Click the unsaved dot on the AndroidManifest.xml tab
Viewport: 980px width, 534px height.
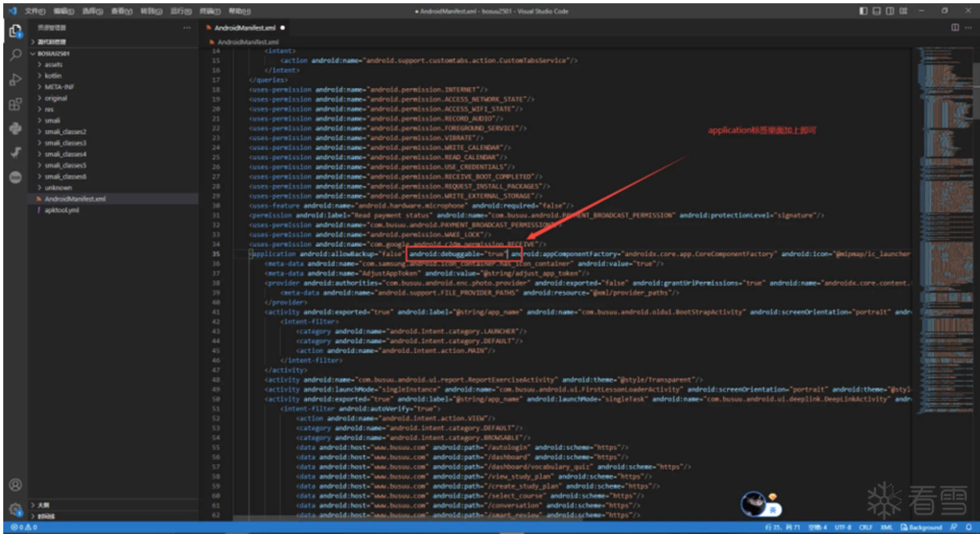pyautogui.click(x=283, y=28)
